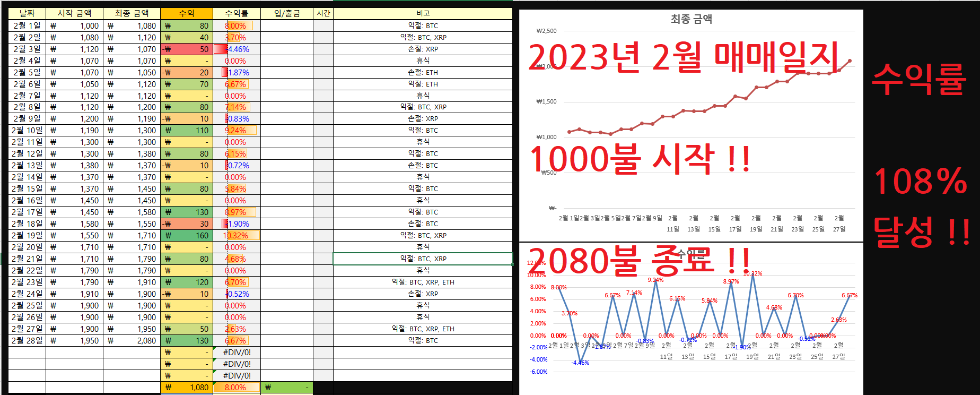Select the 최종 금액 chart title
980x395 pixels.
point(691,19)
